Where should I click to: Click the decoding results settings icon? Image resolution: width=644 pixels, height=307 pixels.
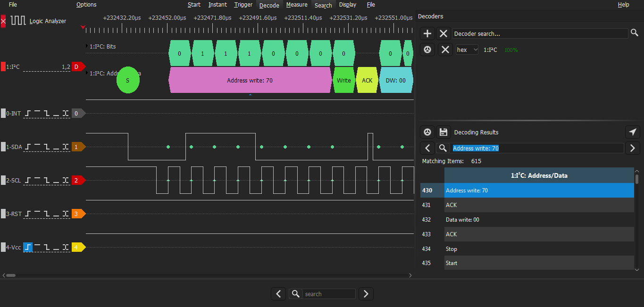tap(427, 132)
